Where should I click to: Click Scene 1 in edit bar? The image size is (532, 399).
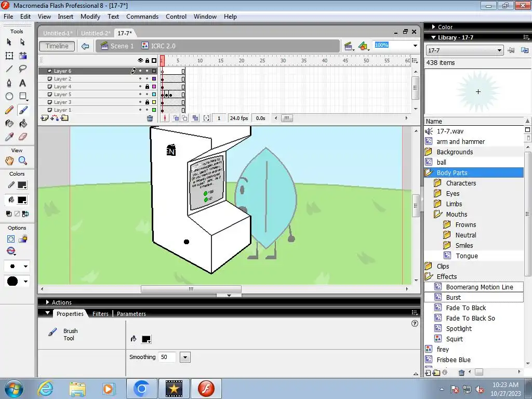point(118,46)
